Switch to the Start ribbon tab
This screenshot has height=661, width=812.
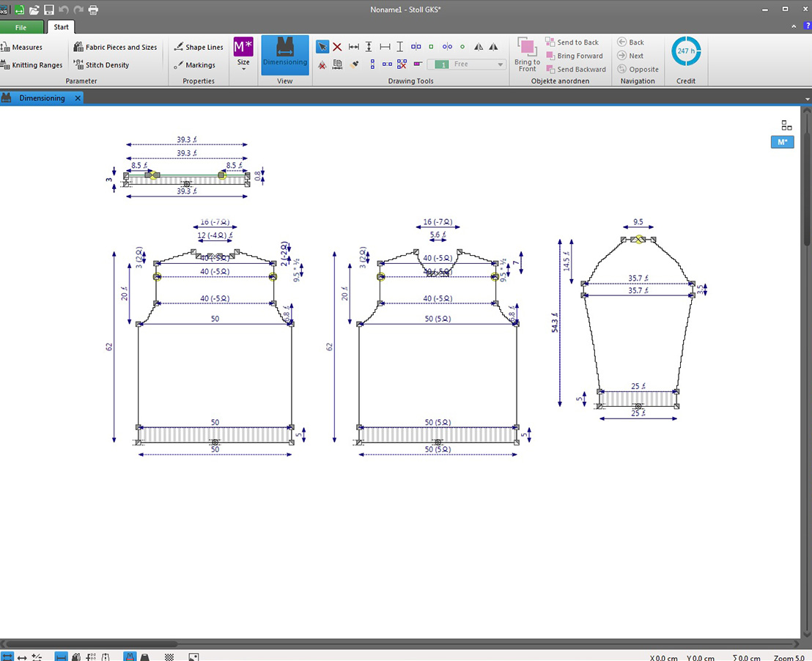[61, 27]
